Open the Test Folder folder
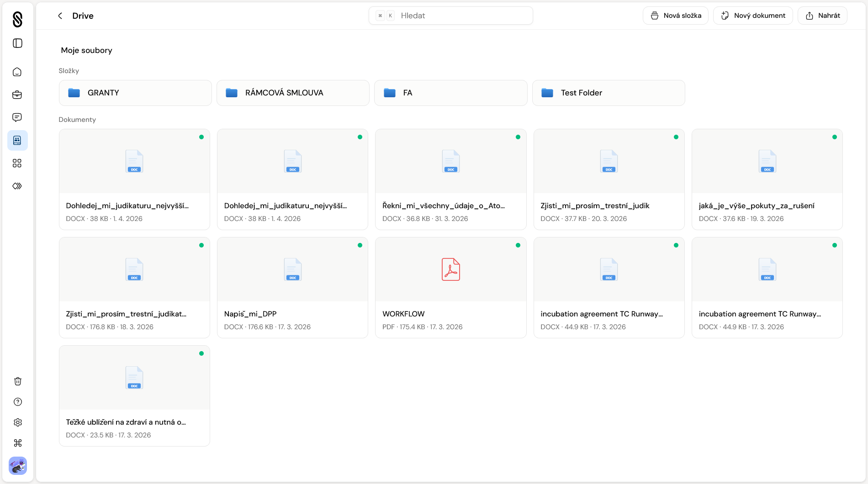Screen dimensions: 868x484 [x=608, y=93]
